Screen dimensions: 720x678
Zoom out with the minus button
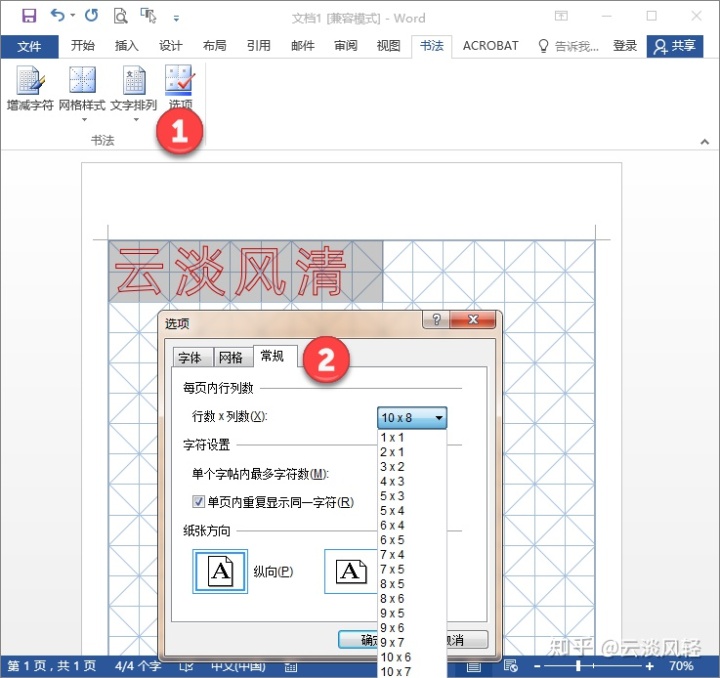tap(537, 666)
